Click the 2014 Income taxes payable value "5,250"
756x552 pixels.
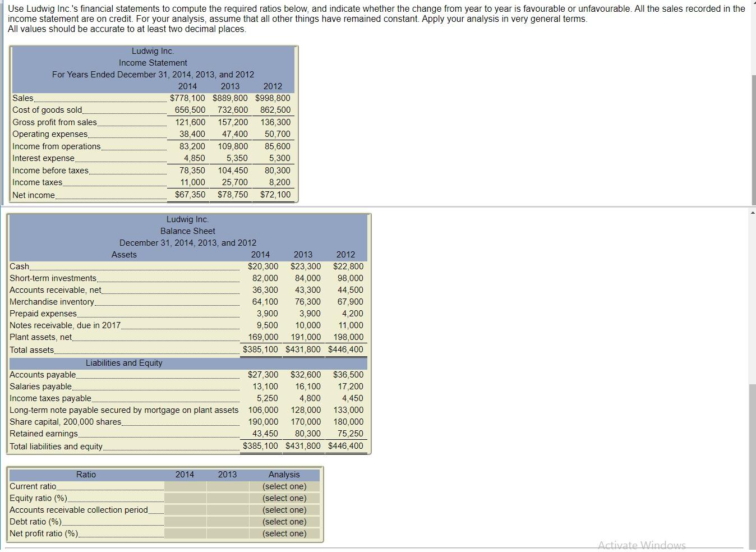(268, 398)
